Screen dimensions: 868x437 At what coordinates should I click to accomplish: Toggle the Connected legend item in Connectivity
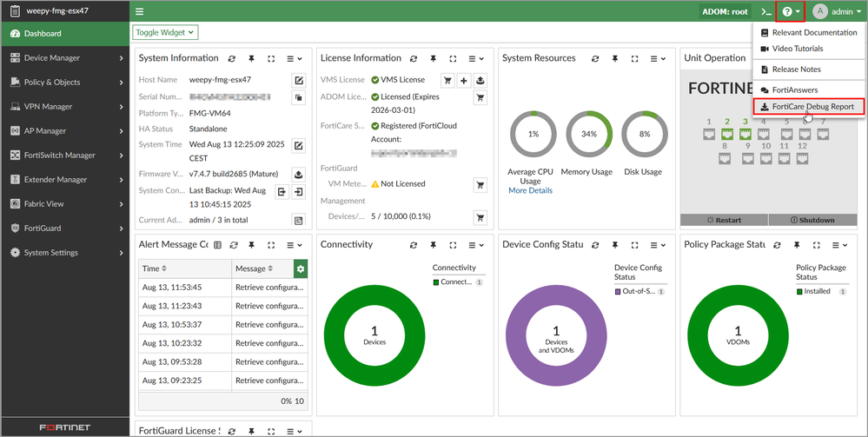tap(456, 282)
